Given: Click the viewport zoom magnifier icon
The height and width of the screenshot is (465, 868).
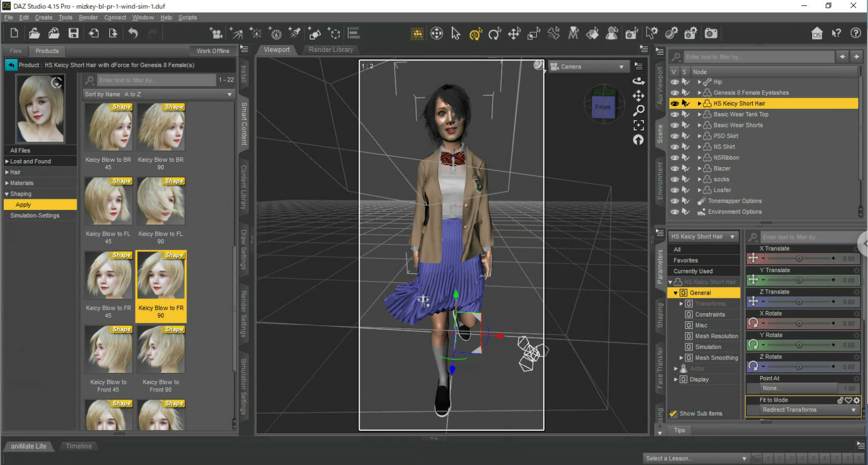Looking at the screenshot, I should pyautogui.click(x=638, y=110).
